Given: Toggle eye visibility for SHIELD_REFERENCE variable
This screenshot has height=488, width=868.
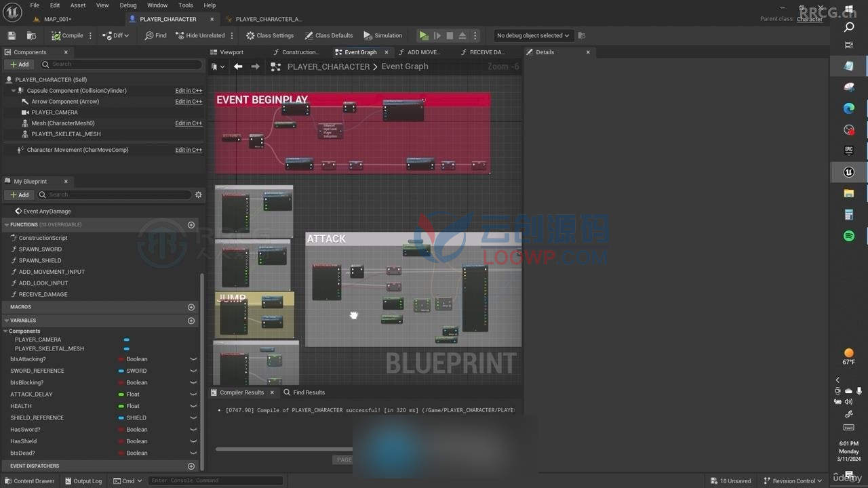Looking at the screenshot, I should pyautogui.click(x=193, y=418).
